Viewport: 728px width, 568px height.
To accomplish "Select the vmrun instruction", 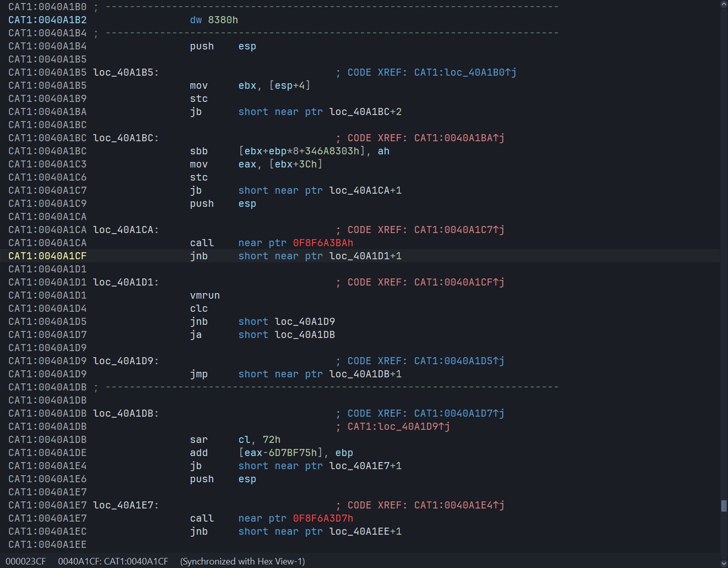I will point(204,296).
